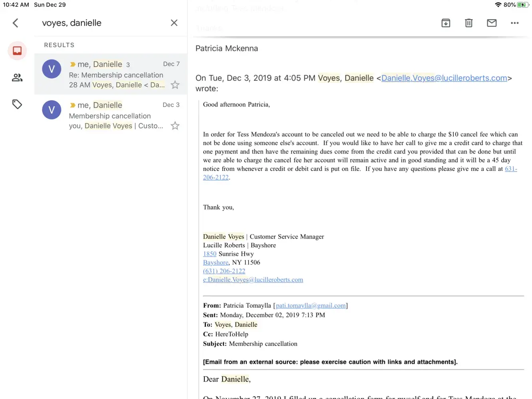The width and height of the screenshot is (532, 399).
Task: Open the primary inbox icon in sidebar
Action: pos(17,51)
